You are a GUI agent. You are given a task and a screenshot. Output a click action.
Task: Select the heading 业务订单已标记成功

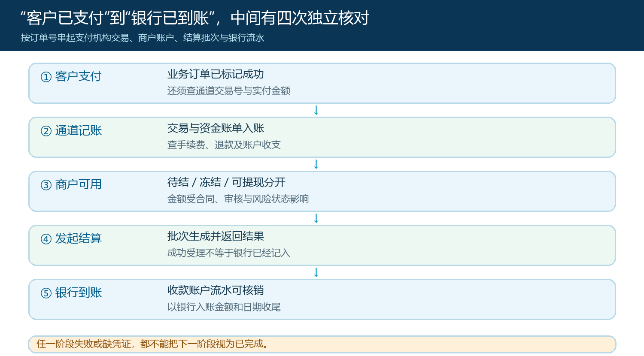tap(216, 74)
